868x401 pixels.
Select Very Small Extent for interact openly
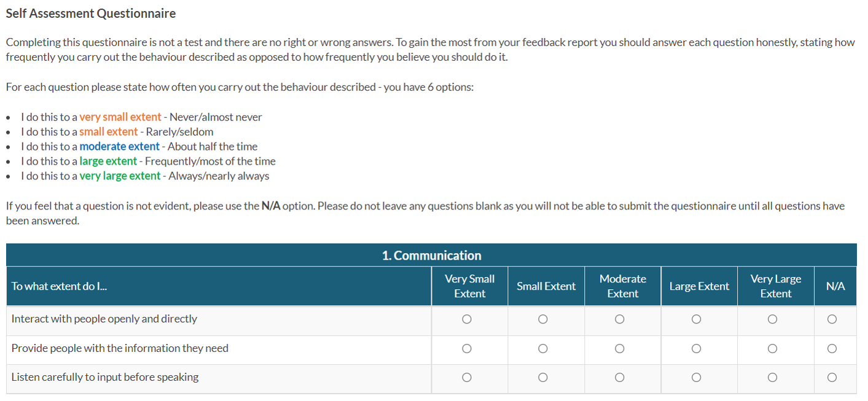point(467,319)
